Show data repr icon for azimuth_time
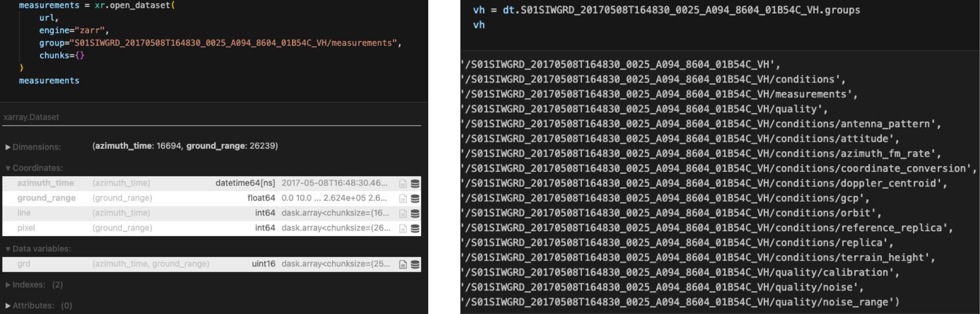This screenshot has height=314, width=980. [x=415, y=183]
